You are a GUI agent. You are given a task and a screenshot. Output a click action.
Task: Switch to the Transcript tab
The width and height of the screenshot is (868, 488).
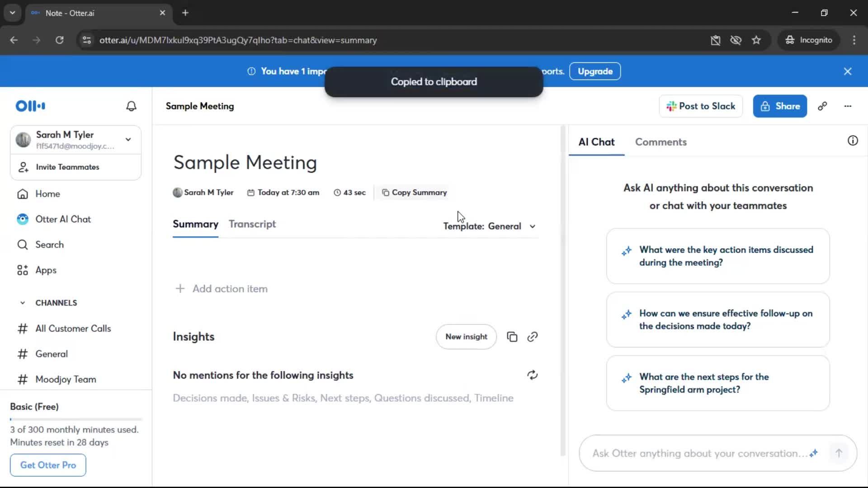252,224
